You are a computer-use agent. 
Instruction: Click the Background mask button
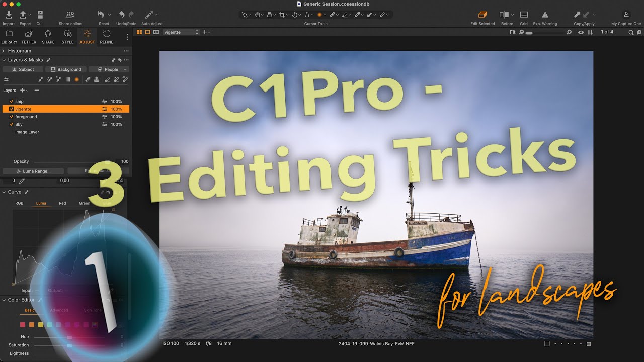pyautogui.click(x=66, y=69)
